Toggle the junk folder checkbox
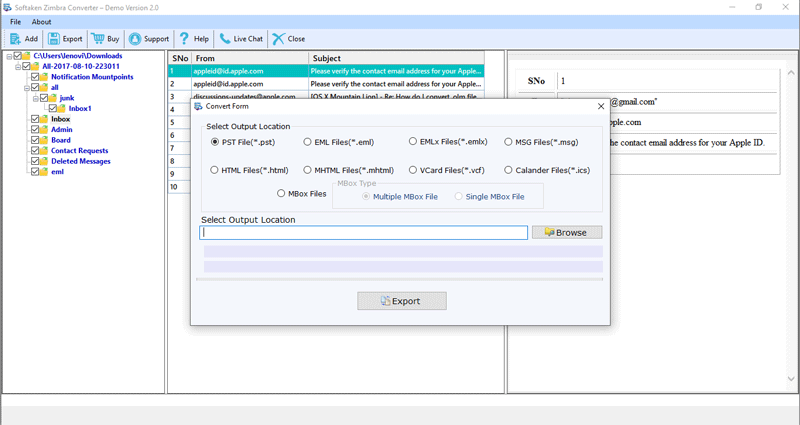 (44, 98)
